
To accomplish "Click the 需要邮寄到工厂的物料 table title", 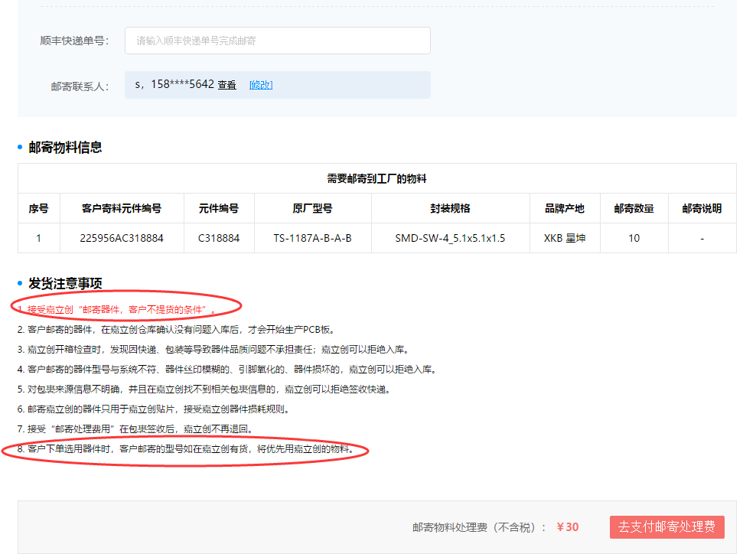I will [376, 178].
